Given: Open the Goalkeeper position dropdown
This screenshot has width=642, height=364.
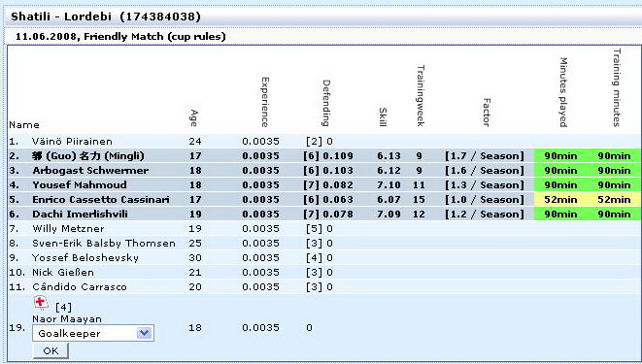Looking at the screenshot, I should pos(93,333).
